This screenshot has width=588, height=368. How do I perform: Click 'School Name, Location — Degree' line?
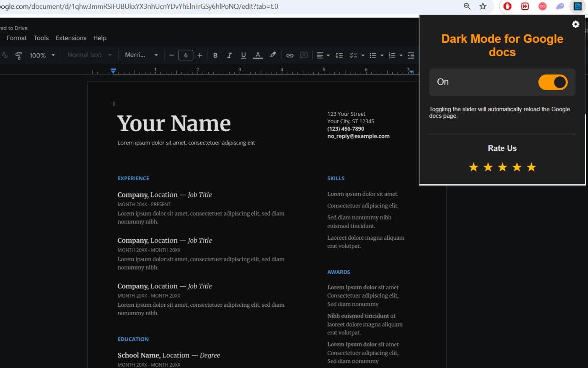[x=169, y=356]
